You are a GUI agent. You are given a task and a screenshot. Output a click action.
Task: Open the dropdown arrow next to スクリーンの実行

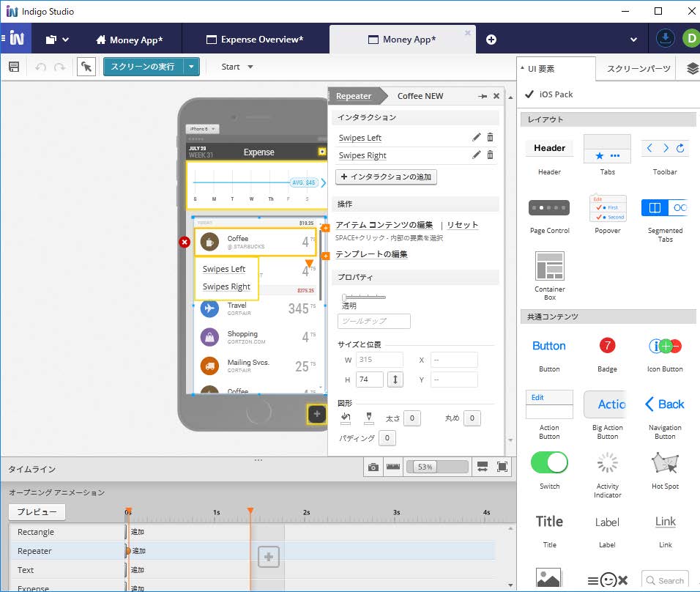pos(191,67)
